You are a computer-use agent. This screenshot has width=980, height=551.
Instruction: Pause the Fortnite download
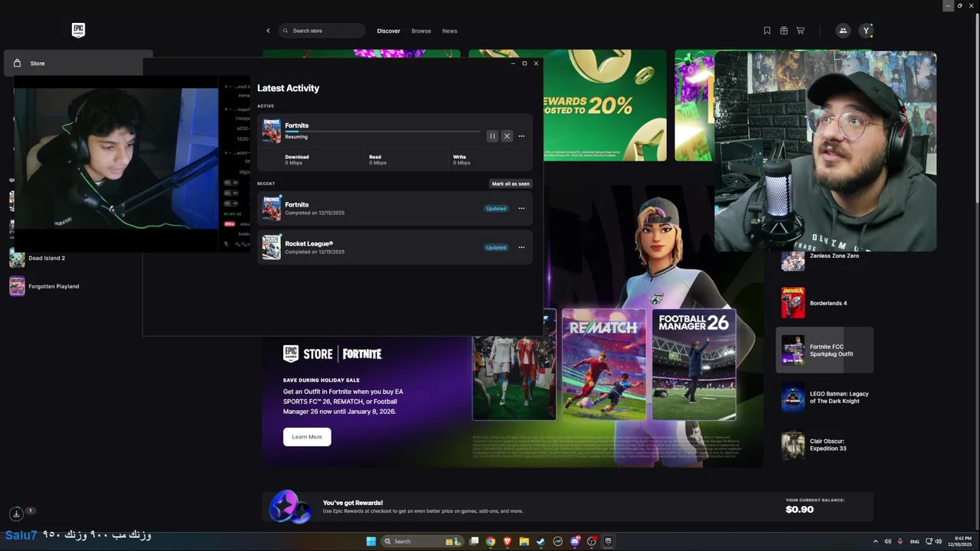492,136
